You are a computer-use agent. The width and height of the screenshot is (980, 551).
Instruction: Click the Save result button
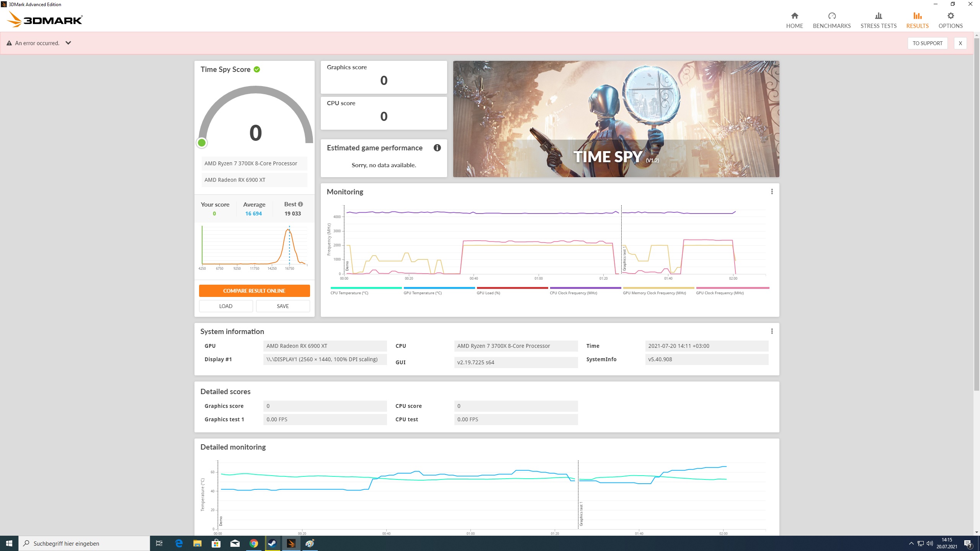(x=283, y=306)
